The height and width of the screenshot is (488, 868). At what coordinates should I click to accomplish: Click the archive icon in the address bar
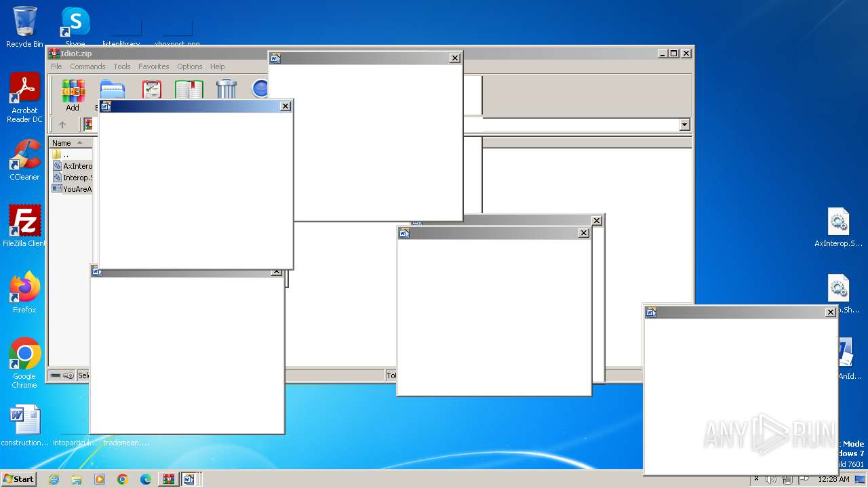tap(88, 124)
